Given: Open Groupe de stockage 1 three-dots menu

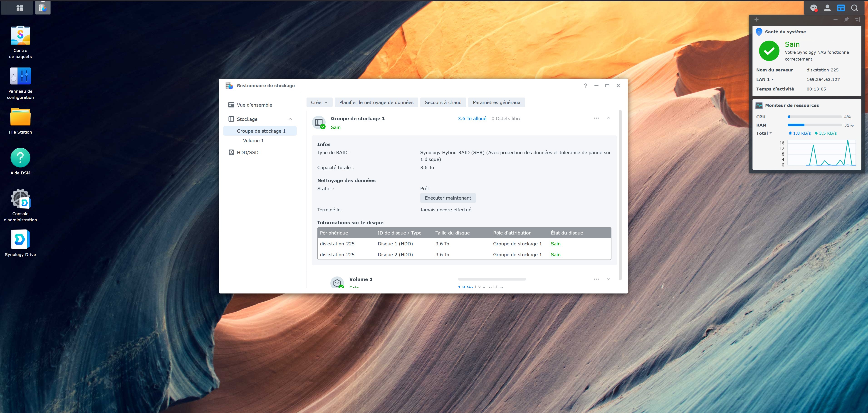Looking at the screenshot, I should [596, 118].
